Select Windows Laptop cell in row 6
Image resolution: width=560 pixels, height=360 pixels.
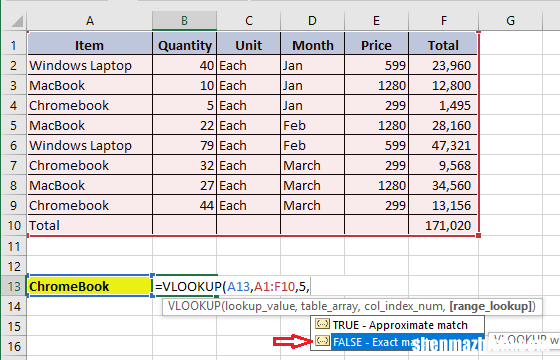pyautogui.click(x=90, y=145)
